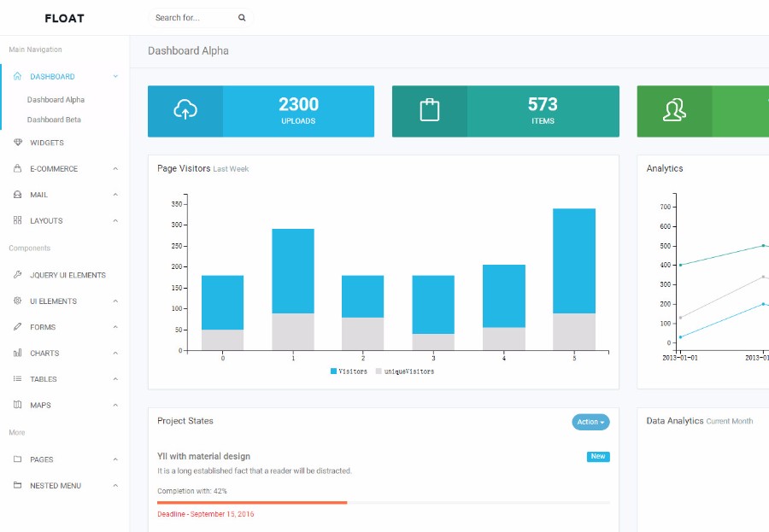This screenshot has width=769, height=532.
Task: Open the Action dropdown in Project States
Action: (590, 422)
